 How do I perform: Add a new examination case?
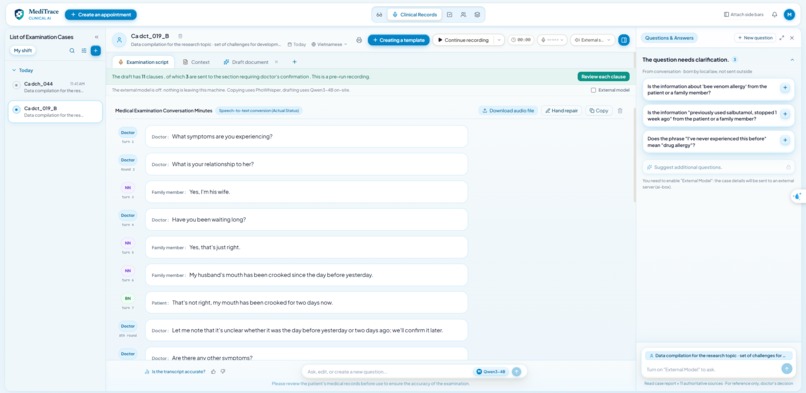96,50
